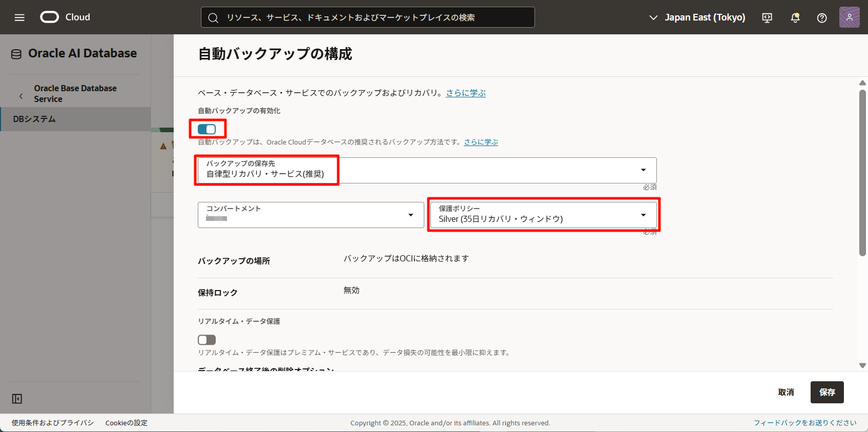
Task: Select DBシステム in the sidebar
Action: click(75, 119)
